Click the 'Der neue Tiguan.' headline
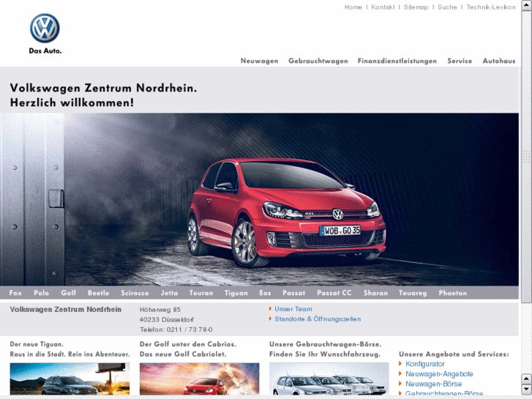532x399 pixels. pos(37,344)
